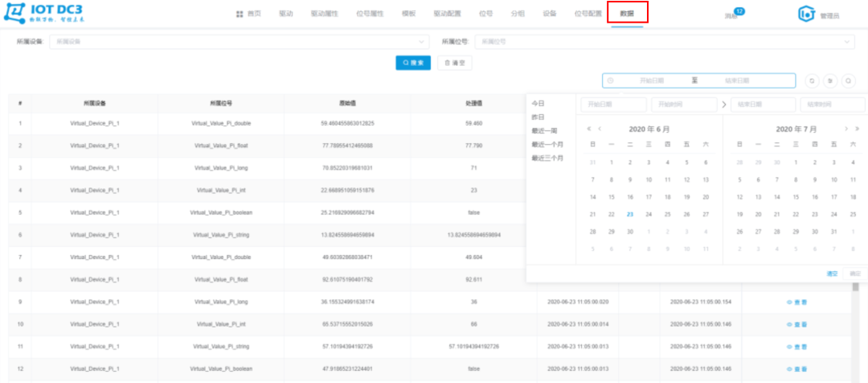Click value 25.216929096682794 in row 5
Screen dimensions: 868x383
point(347,213)
